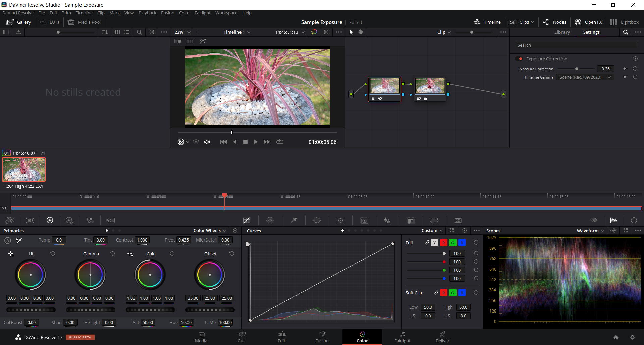Open the RGB Mixer palette
The image size is (644, 345).
click(x=90, y=220)
